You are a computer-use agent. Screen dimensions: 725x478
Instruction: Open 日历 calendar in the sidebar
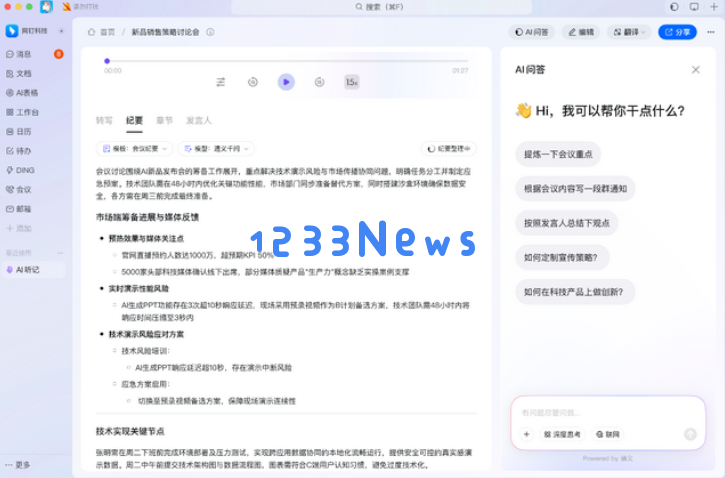click(x=24, y=131)
